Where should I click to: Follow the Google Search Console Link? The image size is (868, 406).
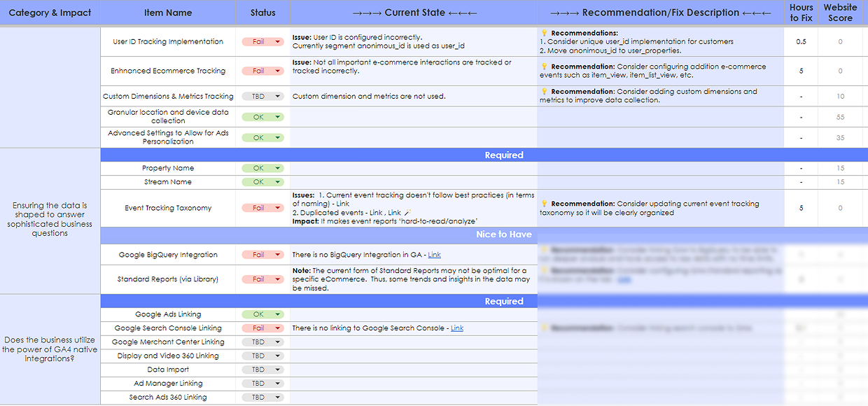457,328
